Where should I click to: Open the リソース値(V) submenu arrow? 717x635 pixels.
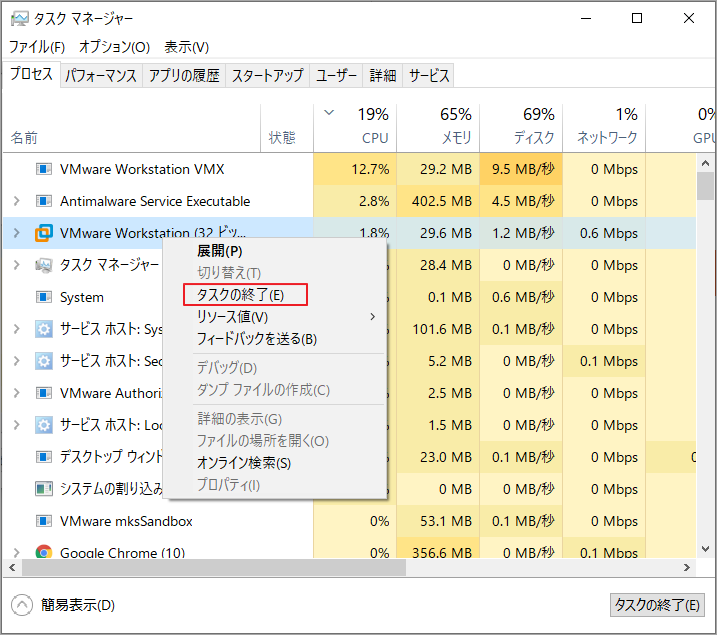pyautogui.click(x=373, y=317)
